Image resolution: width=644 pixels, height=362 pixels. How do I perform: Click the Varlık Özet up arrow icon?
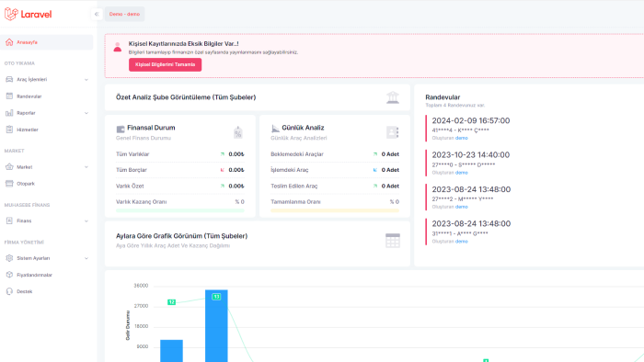click(x=223, y=187)
